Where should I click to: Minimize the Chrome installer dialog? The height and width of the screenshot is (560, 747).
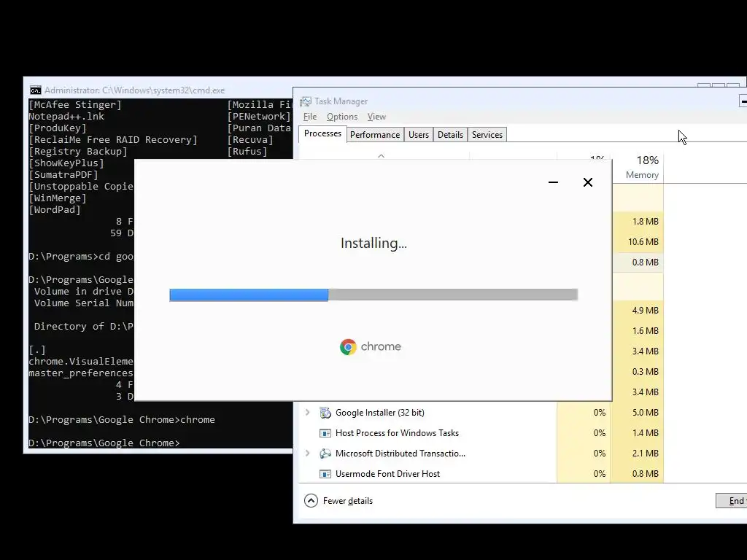553,182
